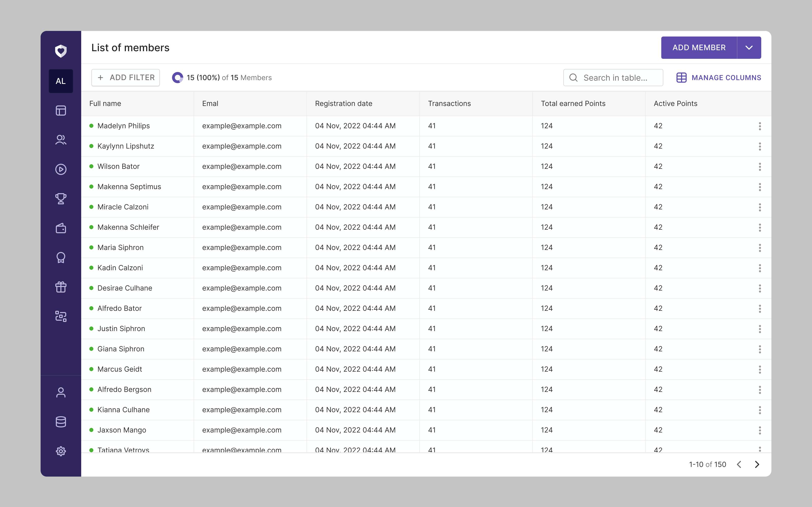Screen dimensions: 812x507
Task: Click the app logo shield icon
Action: [x=61, y=51]
